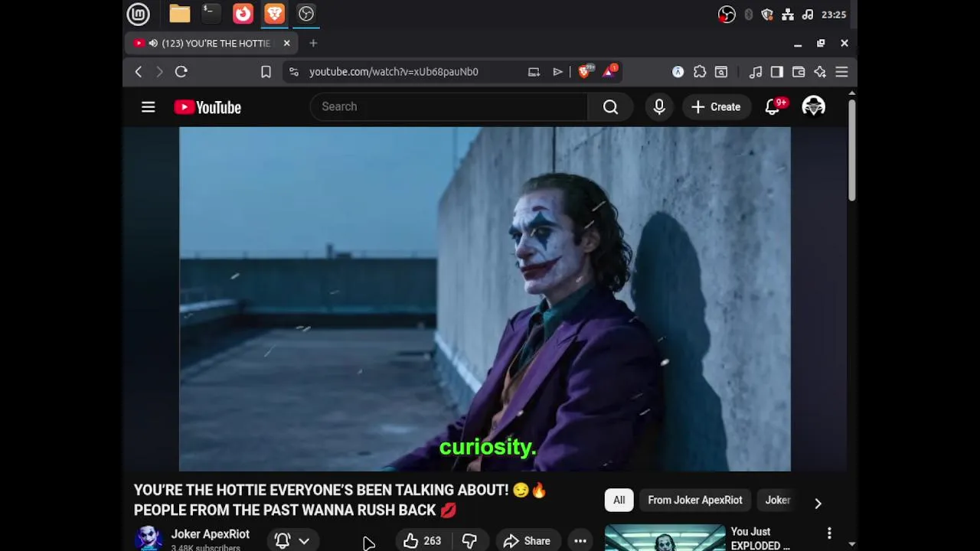Image resolution: width=980 pixels, height=551 pixels.
Task: Open the Leo AI sparkle icon
Action: point(820,72)
